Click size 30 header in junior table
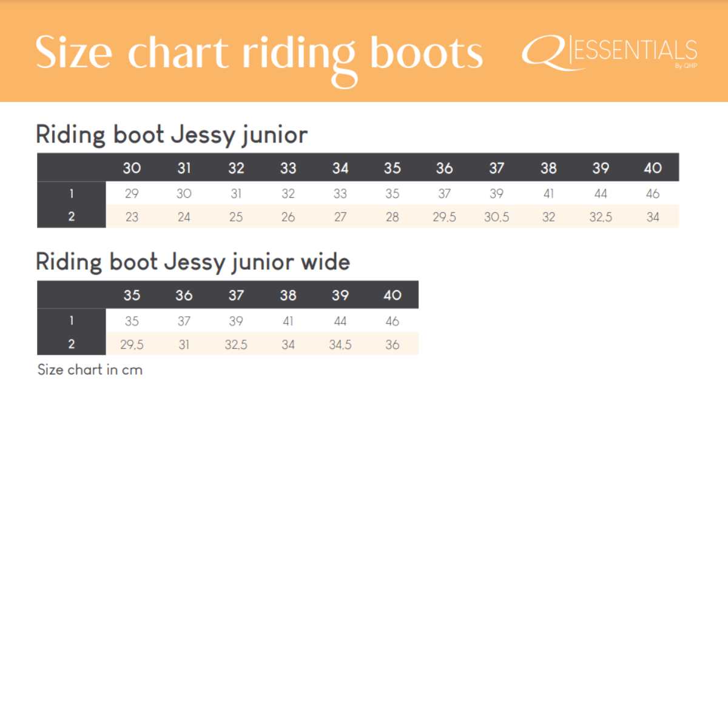 pos(132,168)
